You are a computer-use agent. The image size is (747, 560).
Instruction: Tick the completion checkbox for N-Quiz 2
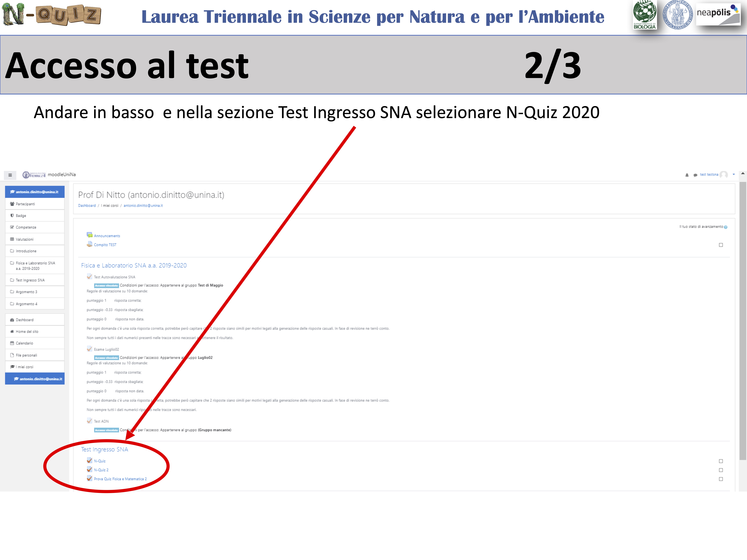721,470
